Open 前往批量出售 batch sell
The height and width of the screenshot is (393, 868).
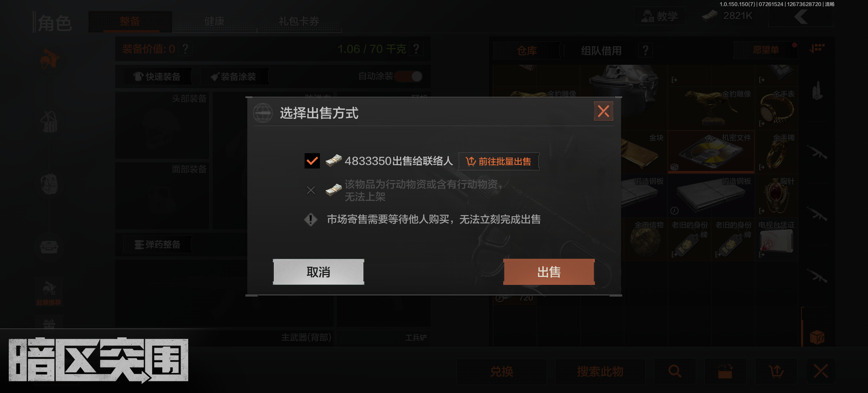point(498,161)
